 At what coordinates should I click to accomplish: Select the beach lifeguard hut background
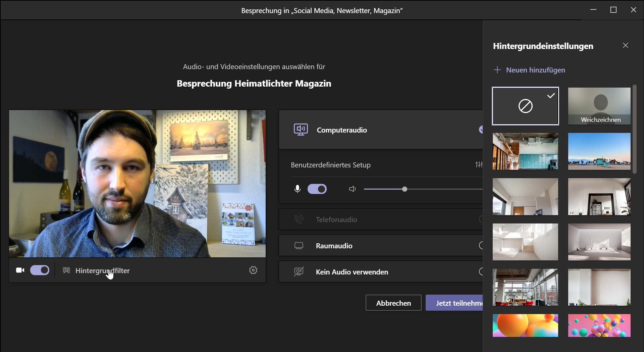point(599,151)
